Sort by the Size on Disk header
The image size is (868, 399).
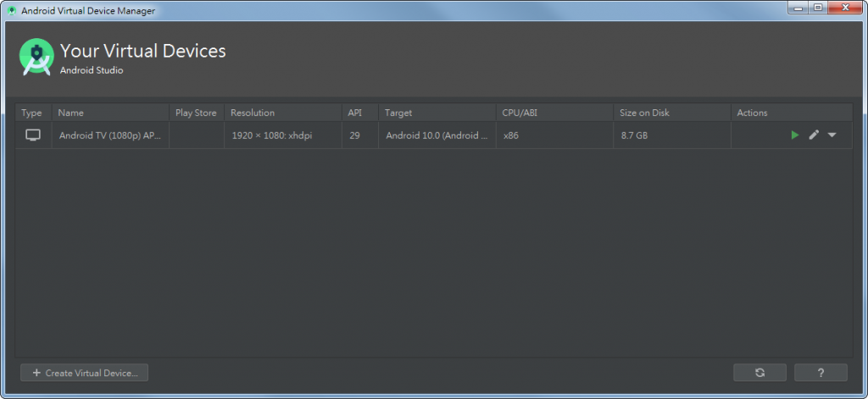tap(672, 113)
